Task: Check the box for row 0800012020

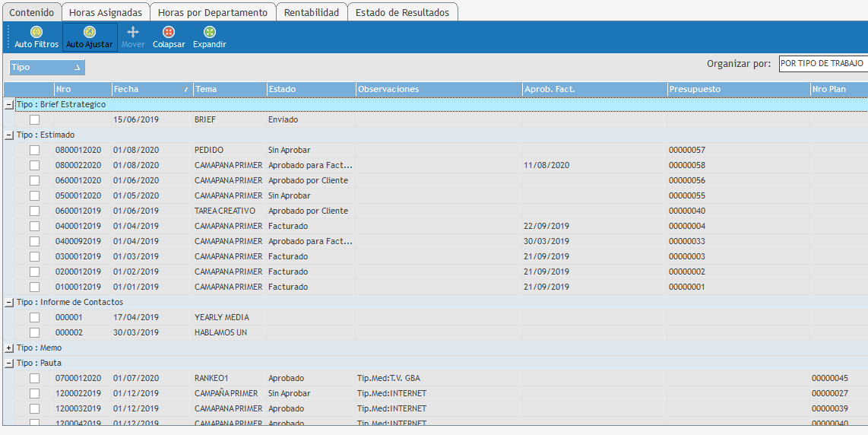Action: pyautogui.click(x=34, y=150)
